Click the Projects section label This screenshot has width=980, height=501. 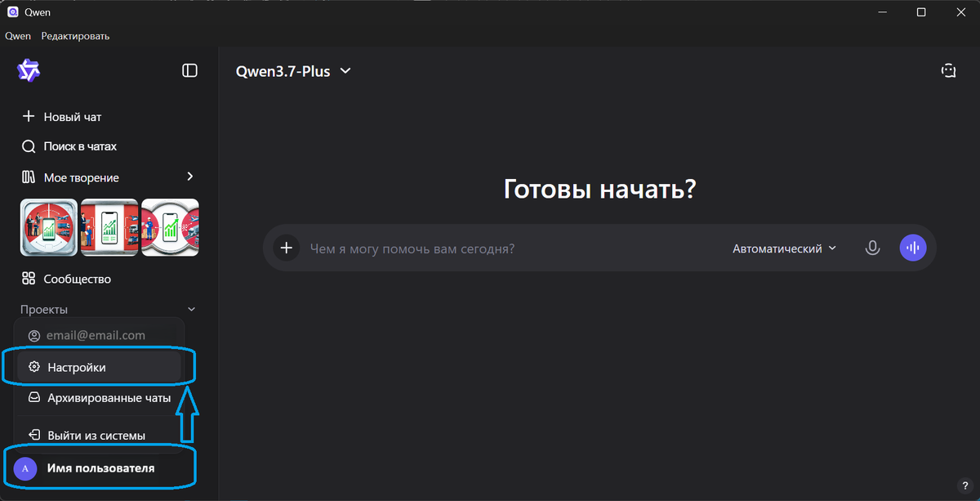(44, 310)
